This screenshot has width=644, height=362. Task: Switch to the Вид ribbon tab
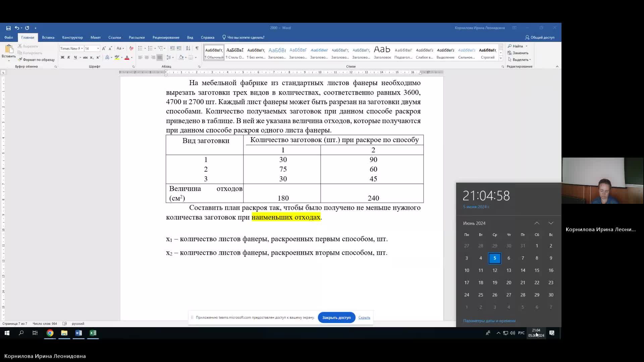click(190, 38)
